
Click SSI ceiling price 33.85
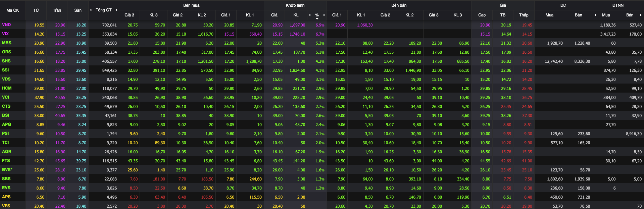click(60, 70)
